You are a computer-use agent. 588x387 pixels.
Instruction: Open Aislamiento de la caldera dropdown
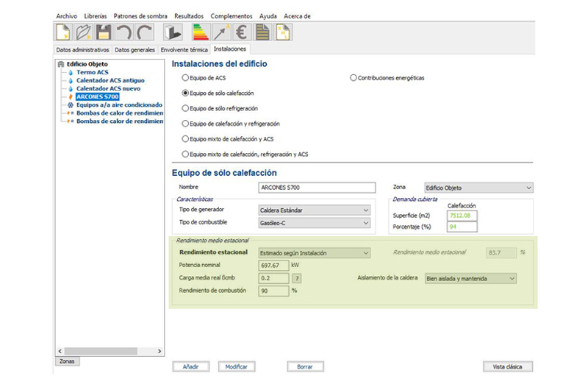point(470,279)
